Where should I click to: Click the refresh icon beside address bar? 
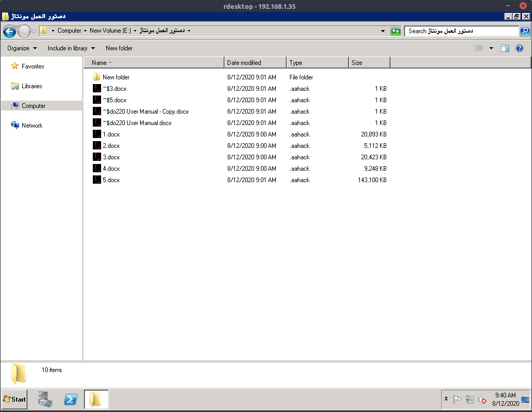coord(396,31)
